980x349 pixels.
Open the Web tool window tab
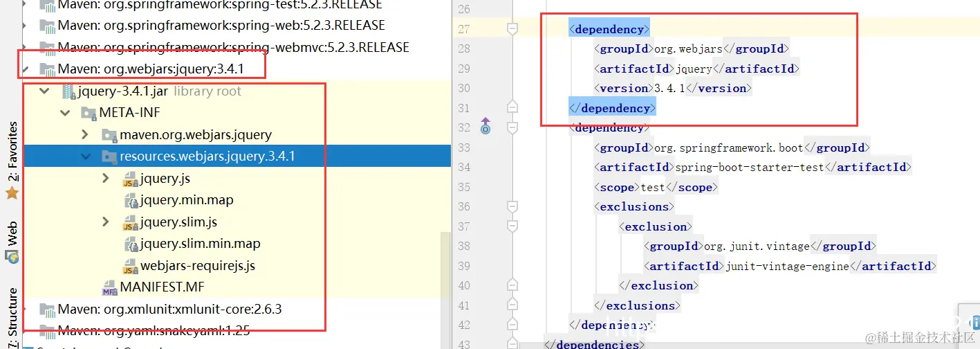pyautogui.click(x=12, y=234)
